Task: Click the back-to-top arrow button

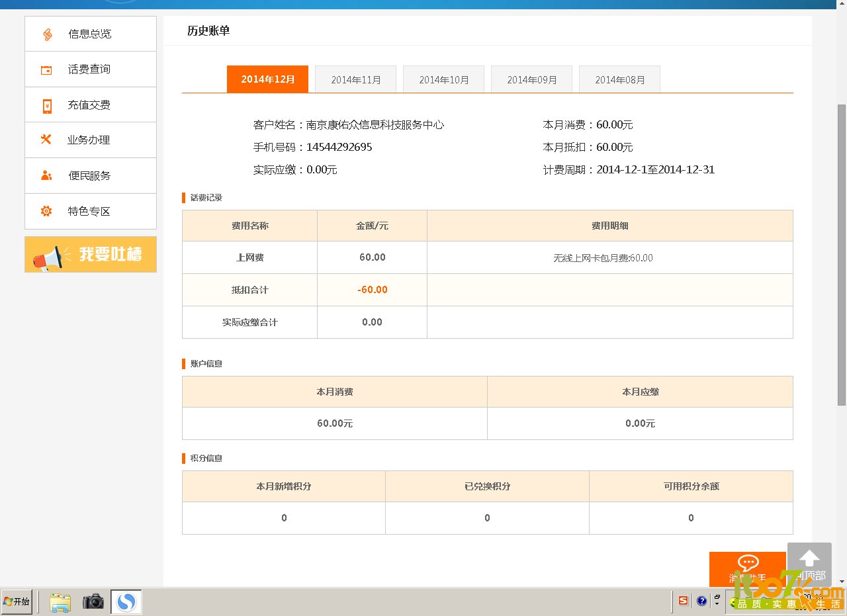Action: coord(809,564)
